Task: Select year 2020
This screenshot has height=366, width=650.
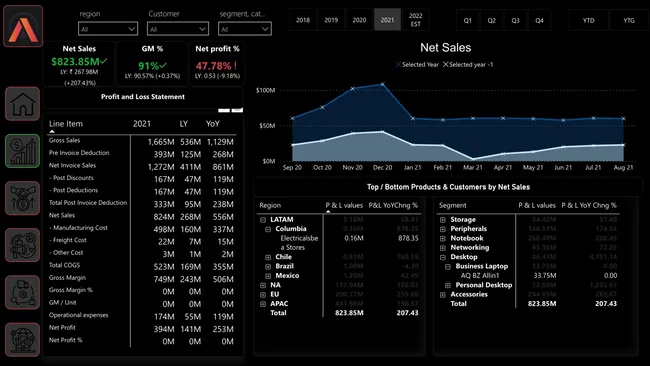Action: click(359, 20)
